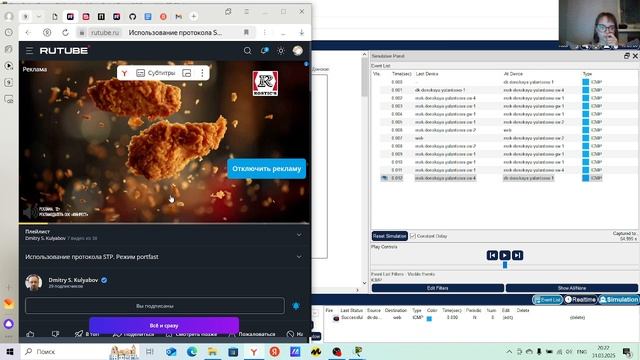Screen dimensions: 640x360
Task: Open Microsoft Edge from the taskbar
Action: point(191,351)
